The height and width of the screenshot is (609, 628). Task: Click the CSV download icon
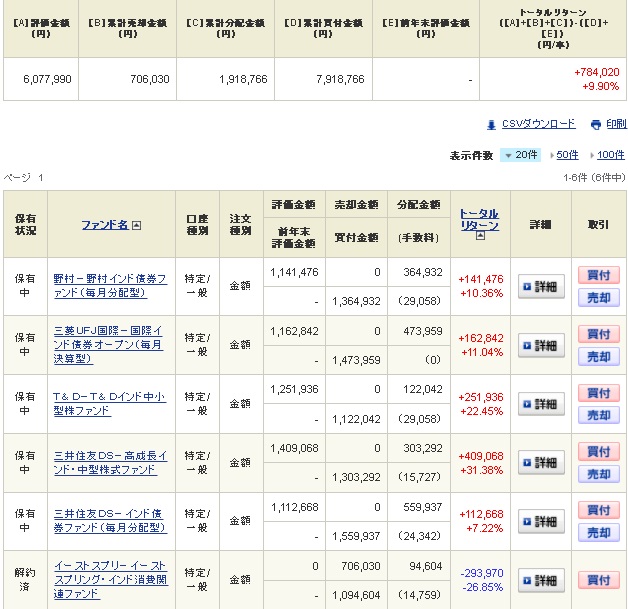[x=491, y=125]
